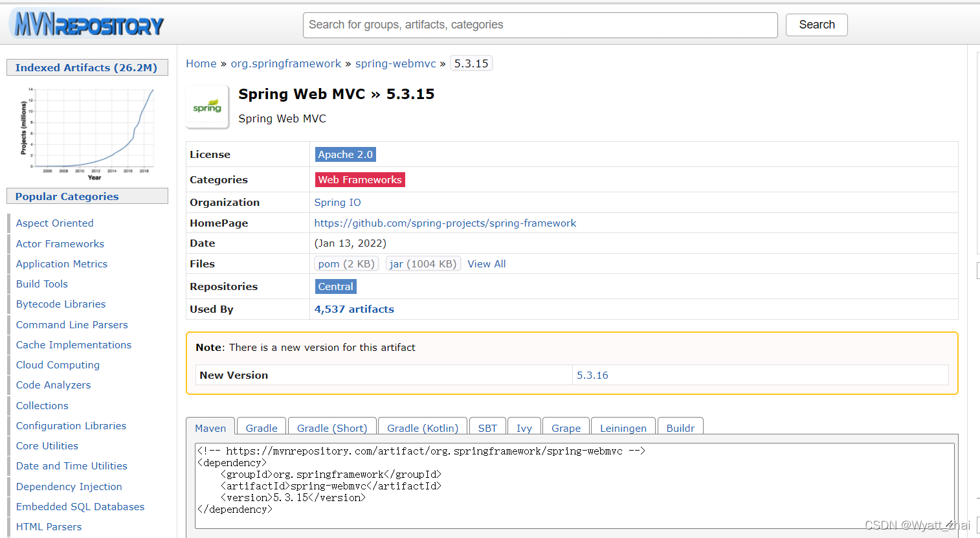Open new version 5.3.16 link
This screenshot has width=980, height=538.
(x=592, y=375)
